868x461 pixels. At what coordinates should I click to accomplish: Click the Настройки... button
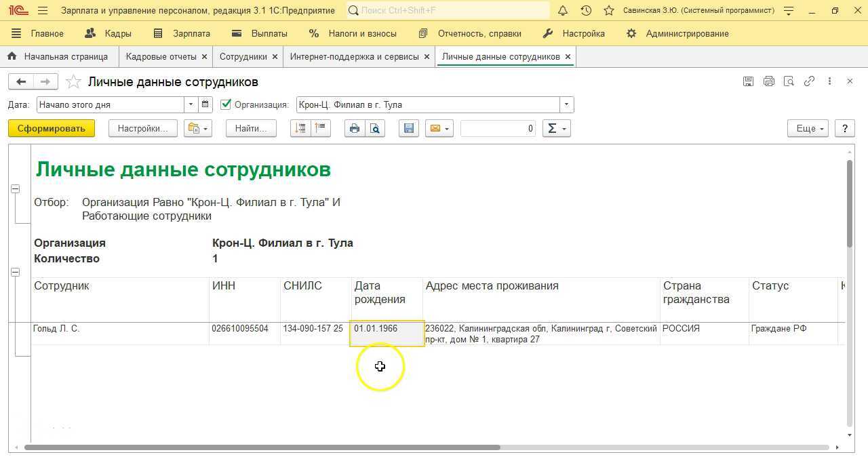[142, 128]
